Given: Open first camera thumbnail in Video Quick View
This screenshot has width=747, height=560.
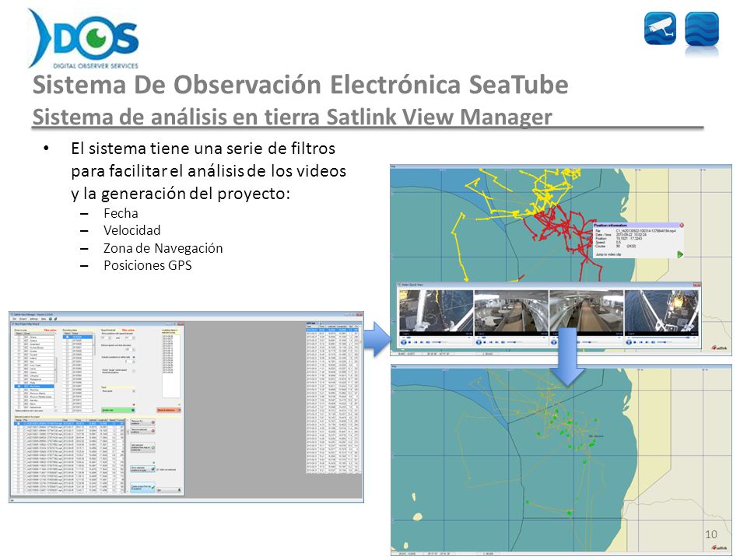Looking at the screenshot, I should [x=436, y=311].
